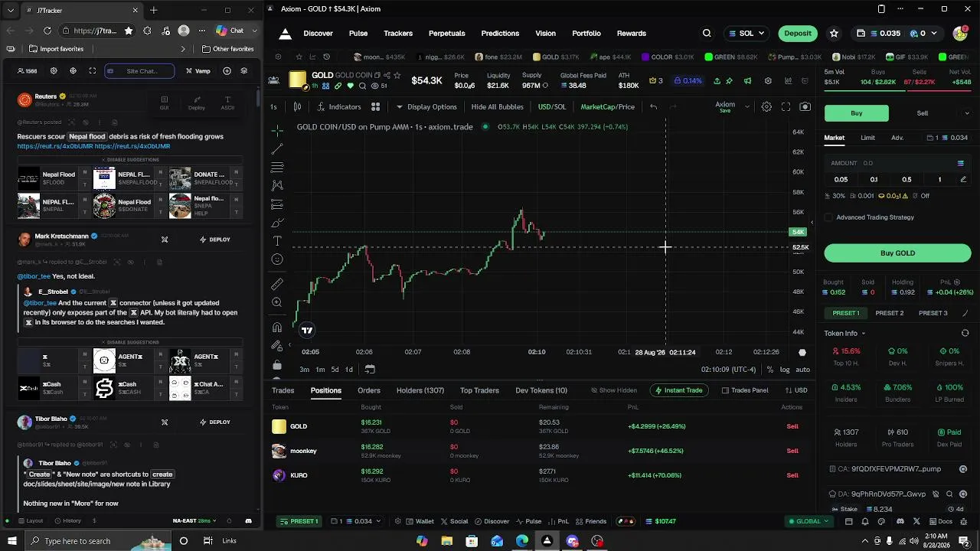Open the Fibonacci retracement lines tool

[277, 167]
